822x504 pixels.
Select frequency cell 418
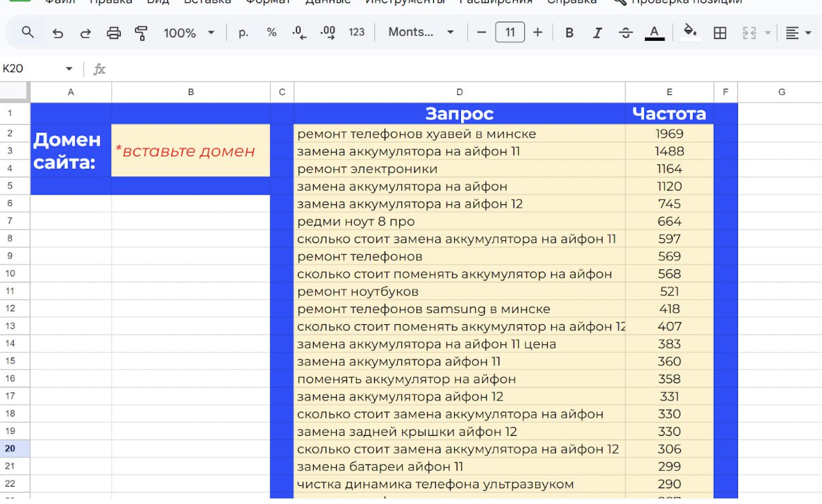coord(669,309)
